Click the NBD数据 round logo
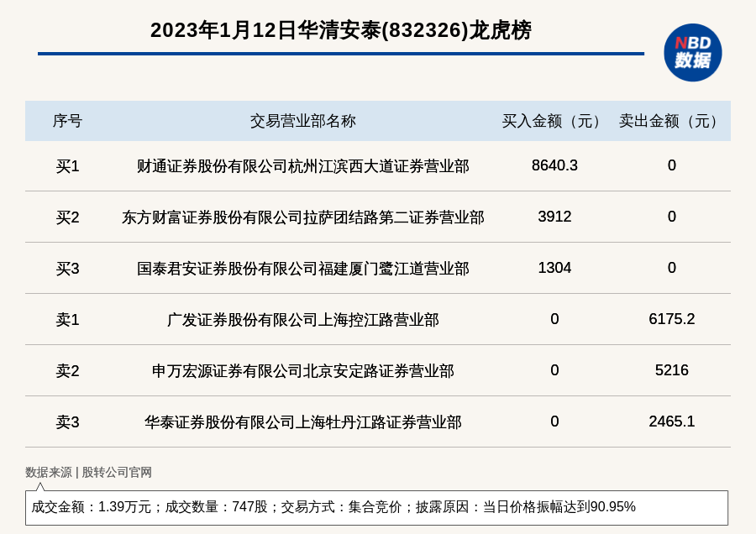This screenshot has width=756, height=534. (692, 53)
